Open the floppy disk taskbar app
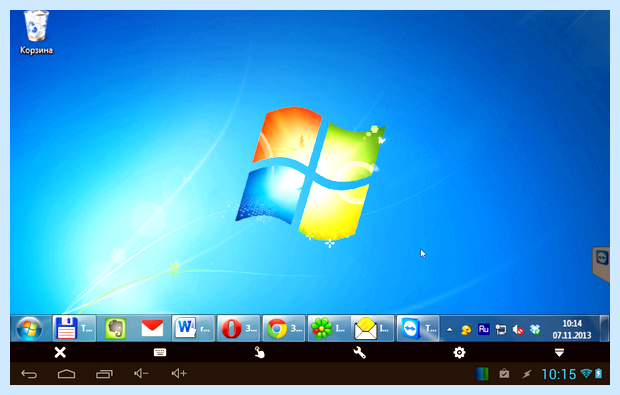The image size is (620, 395). (74, 328)
